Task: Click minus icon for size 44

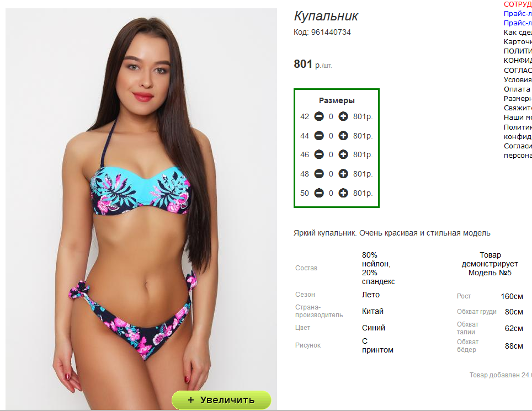Action: (319, 136)
